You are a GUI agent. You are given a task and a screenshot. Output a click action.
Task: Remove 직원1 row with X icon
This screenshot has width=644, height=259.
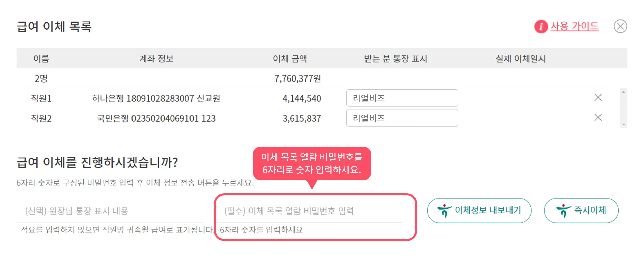(598, 98)
